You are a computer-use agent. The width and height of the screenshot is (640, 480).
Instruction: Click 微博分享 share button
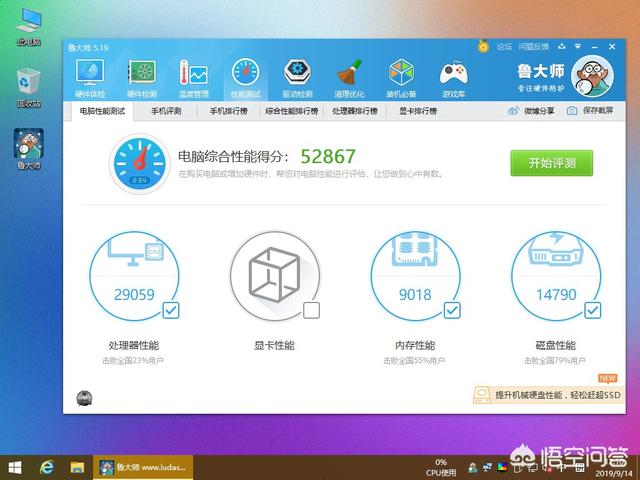pyautogui.click(x=531, y=111)
